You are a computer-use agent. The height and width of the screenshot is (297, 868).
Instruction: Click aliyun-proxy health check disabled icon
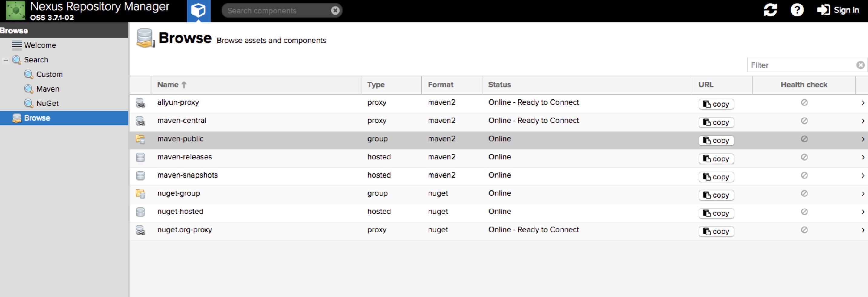tap(804, 103)
